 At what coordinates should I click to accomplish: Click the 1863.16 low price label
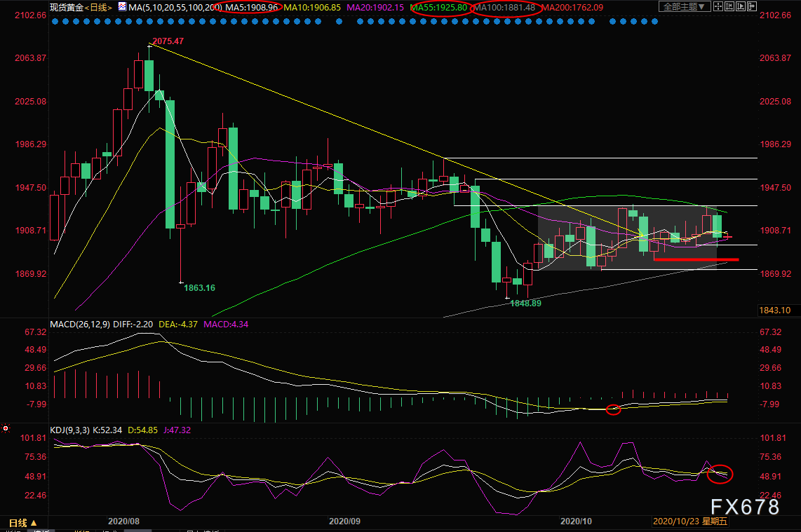click(199, 288)
